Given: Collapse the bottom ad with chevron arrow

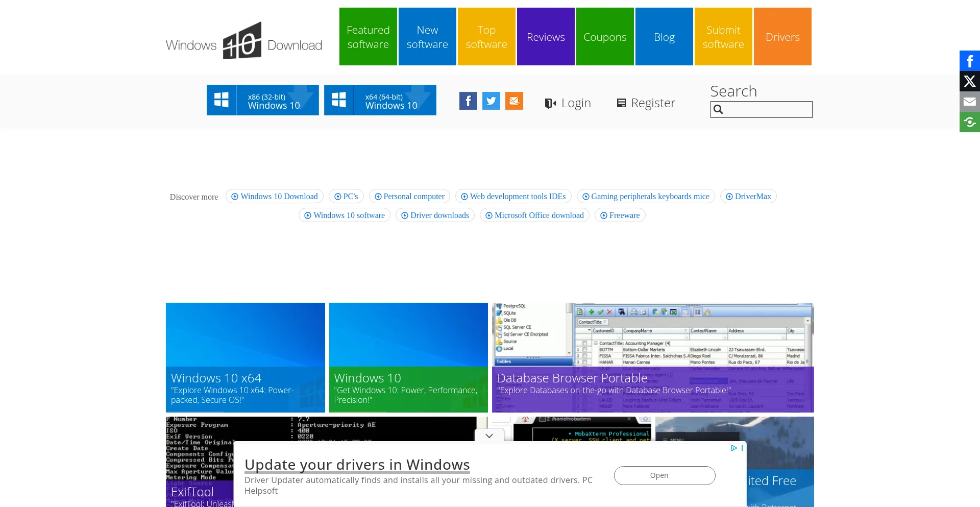Looking at the screenshot, I should click(489, 436).
